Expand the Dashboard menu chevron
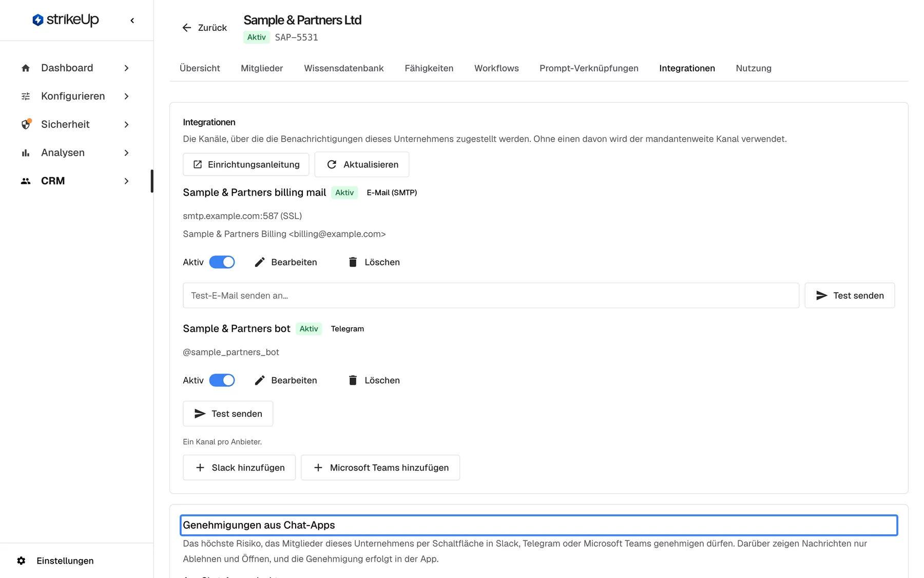The width and height of the screenshot is (924, 578). [126, 68]
